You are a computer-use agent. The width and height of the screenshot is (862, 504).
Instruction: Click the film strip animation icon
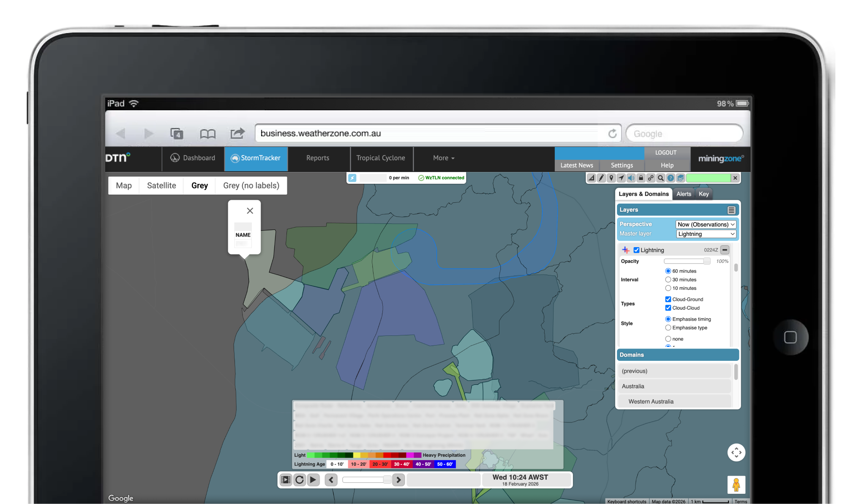tap(286, 480)
